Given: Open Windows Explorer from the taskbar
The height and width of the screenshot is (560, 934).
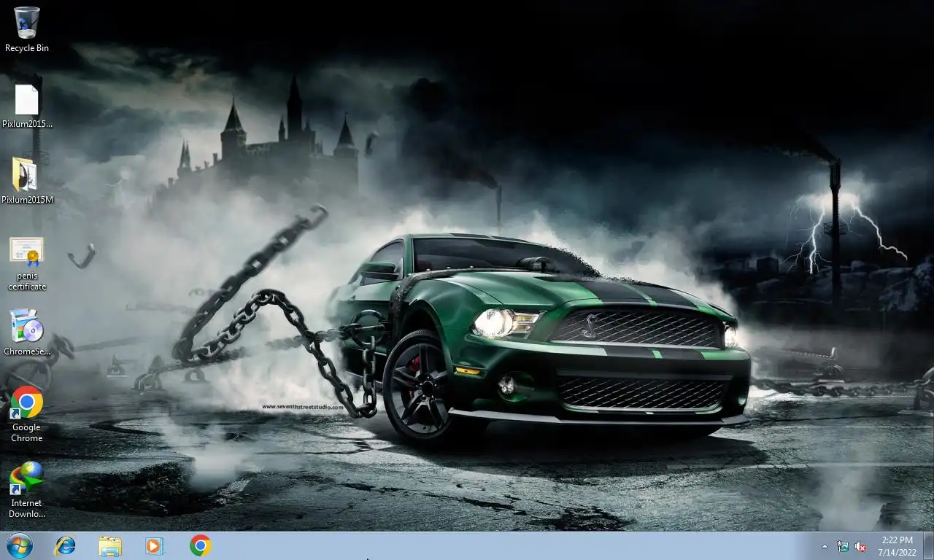Looking at the screenshot, I should (x=110, y=545).
